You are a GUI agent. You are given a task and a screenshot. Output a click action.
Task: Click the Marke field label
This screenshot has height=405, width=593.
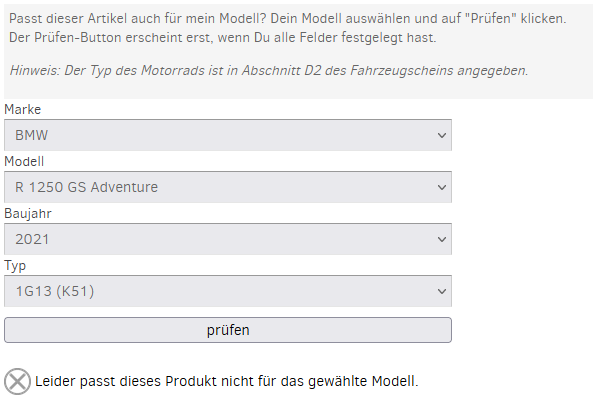22,110
